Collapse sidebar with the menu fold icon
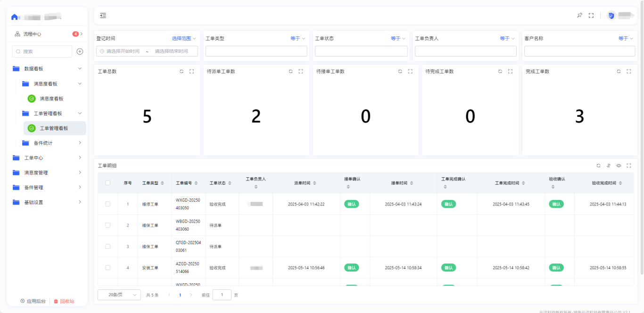This screenshot has height=313, width=644. tap(103, 16)
